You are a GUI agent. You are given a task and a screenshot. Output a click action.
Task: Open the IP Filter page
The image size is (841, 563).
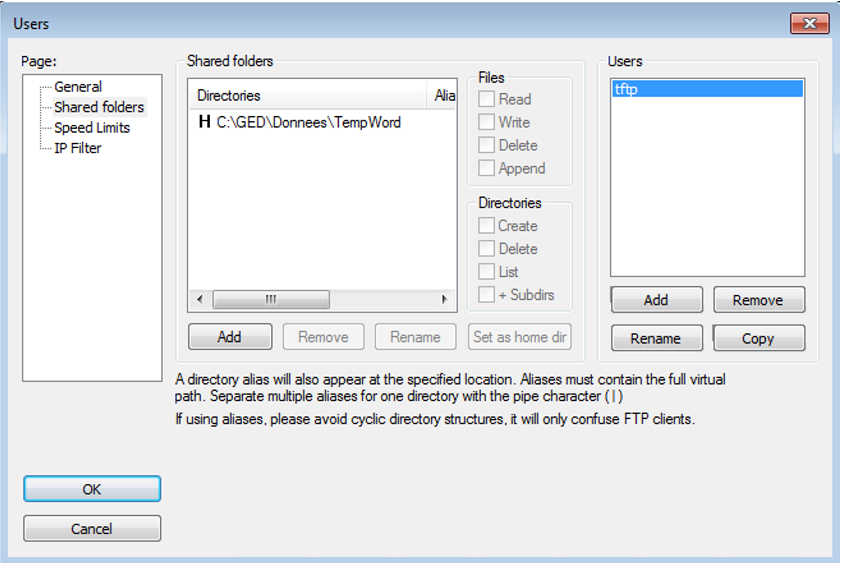point(77,148)
